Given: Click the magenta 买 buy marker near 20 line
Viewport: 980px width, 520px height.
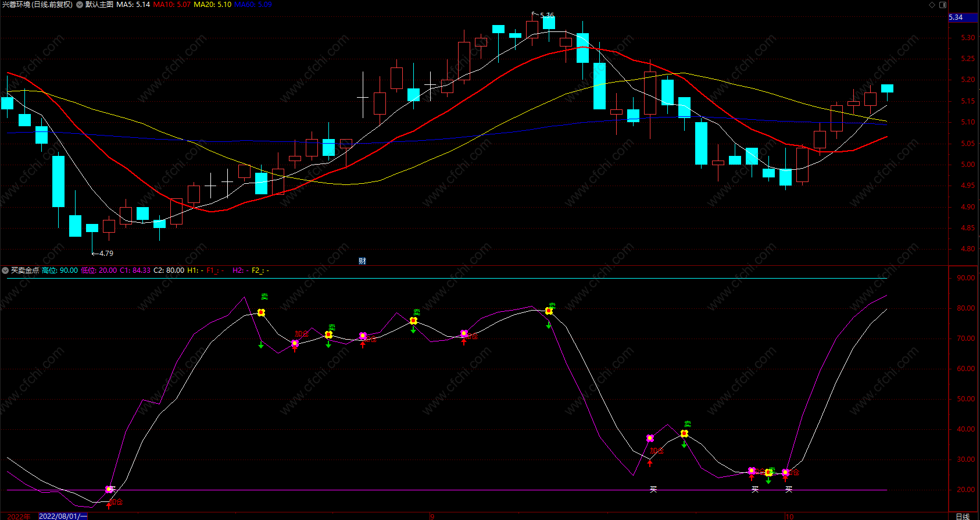Looking at the screenshot, I should (109, 489).
